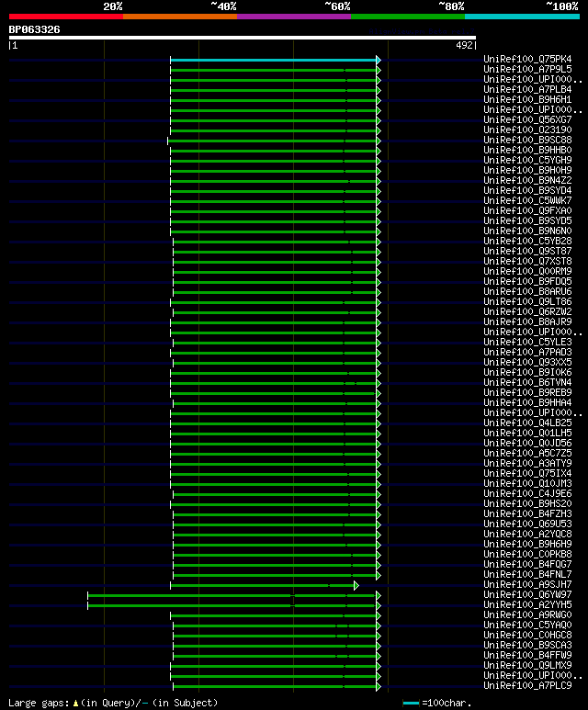
Task: Click the long green alignment bar of UniRef100_Q6YW97
Action: [232, 595]
